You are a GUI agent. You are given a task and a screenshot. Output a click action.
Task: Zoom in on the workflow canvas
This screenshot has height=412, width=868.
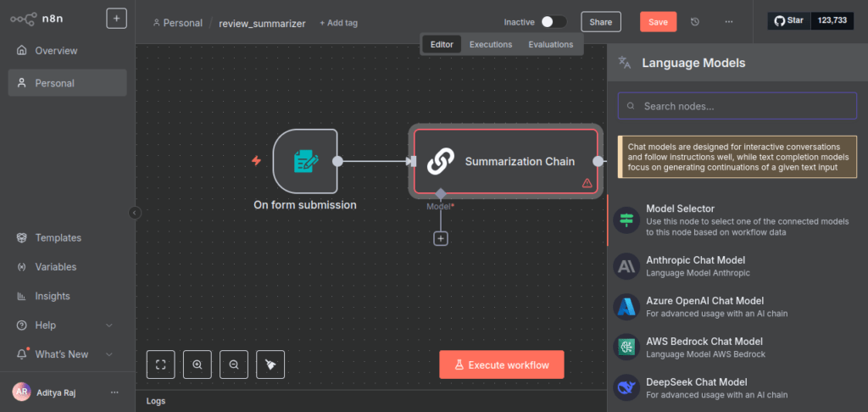pyautogui.click(x=198, y=365)
